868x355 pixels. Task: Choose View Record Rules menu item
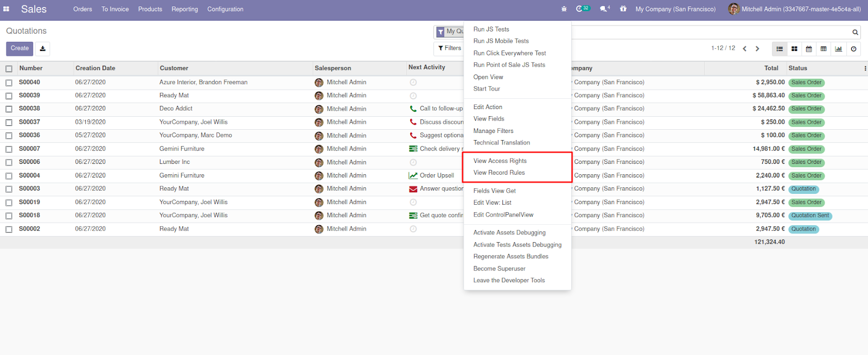499,173
